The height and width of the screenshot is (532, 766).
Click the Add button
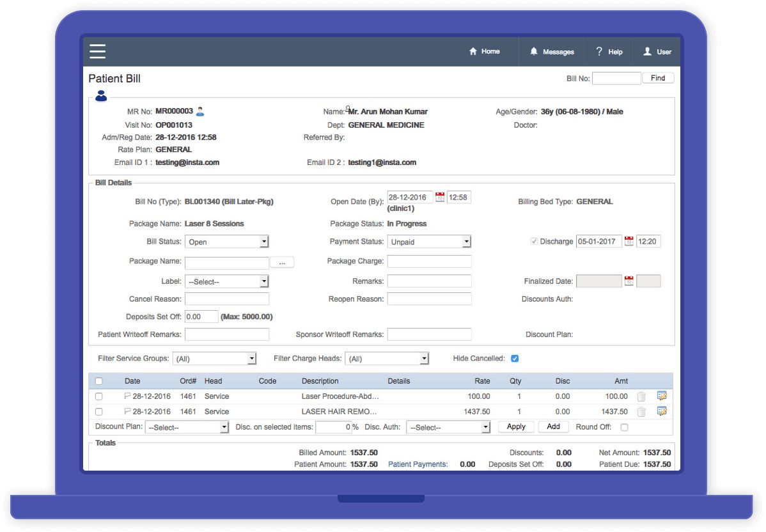click(554, 427)
